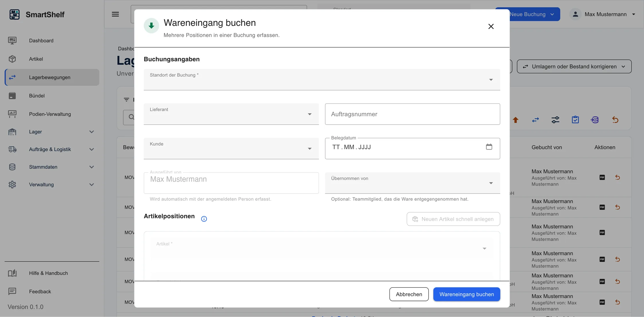Image resolution: width=644 pixels, height=317 pixels.
Task: Open PDF icon in third movement row
Action: (602, 232)
